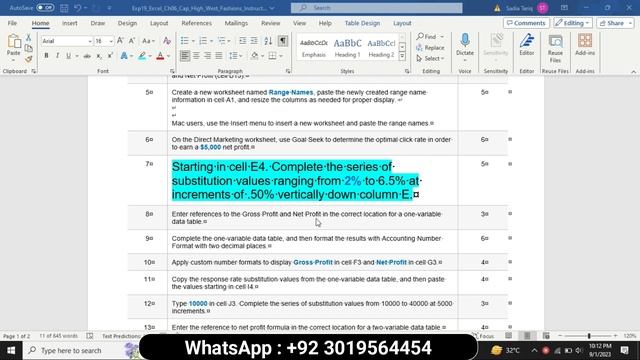Open Change Case Aa dropdown
Screen dimensions: 640x360
[148, 41]
